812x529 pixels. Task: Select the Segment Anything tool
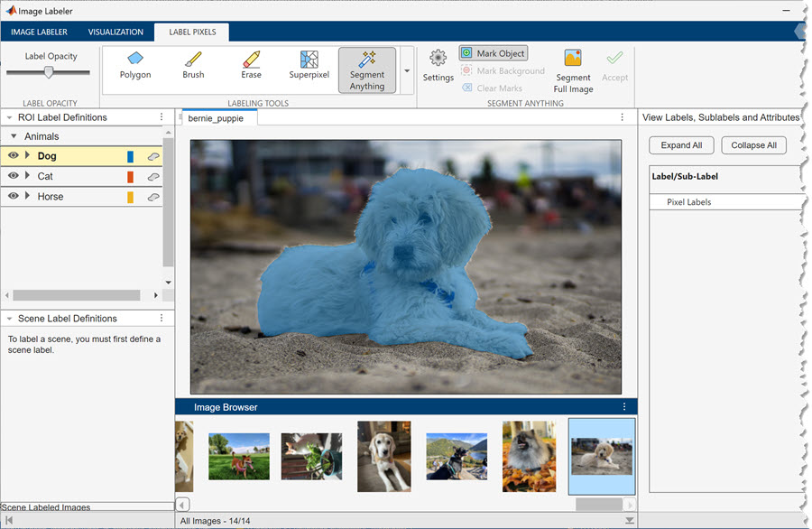[367, 70]
